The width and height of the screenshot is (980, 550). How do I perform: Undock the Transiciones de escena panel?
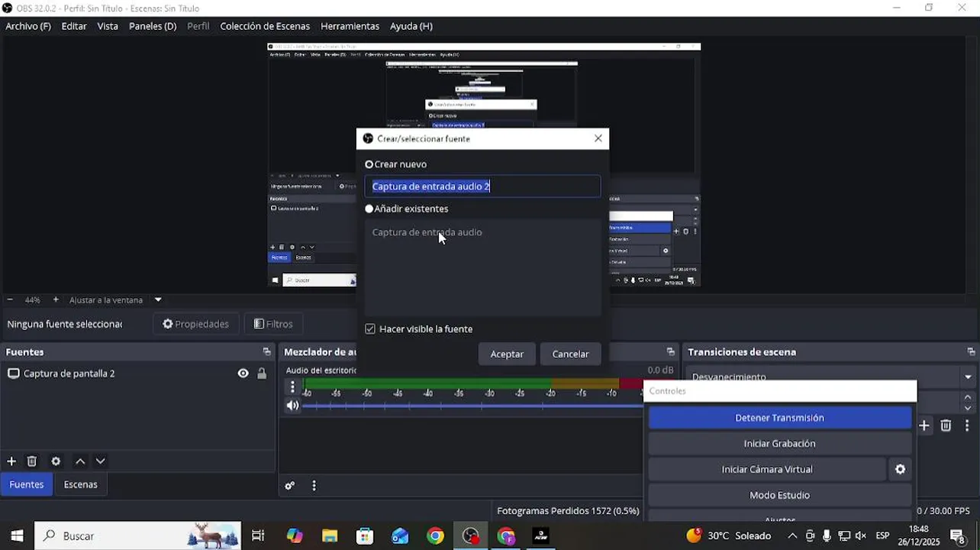coord(971,352)
